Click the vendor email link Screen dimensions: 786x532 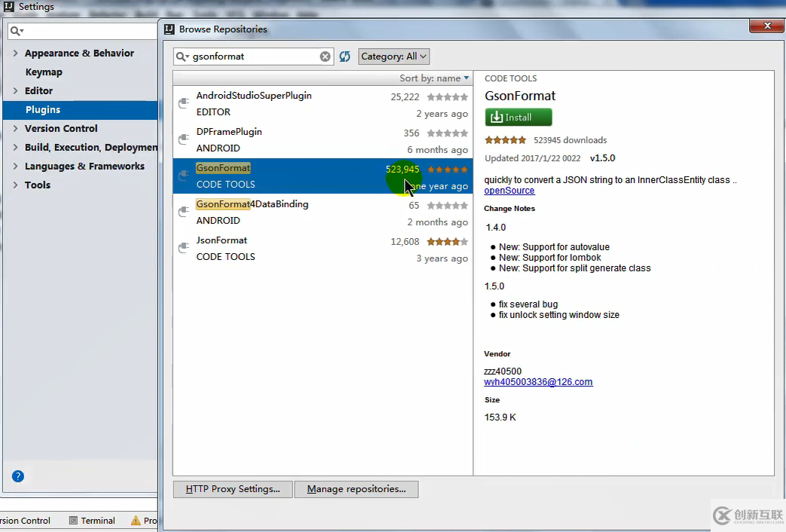538,382
